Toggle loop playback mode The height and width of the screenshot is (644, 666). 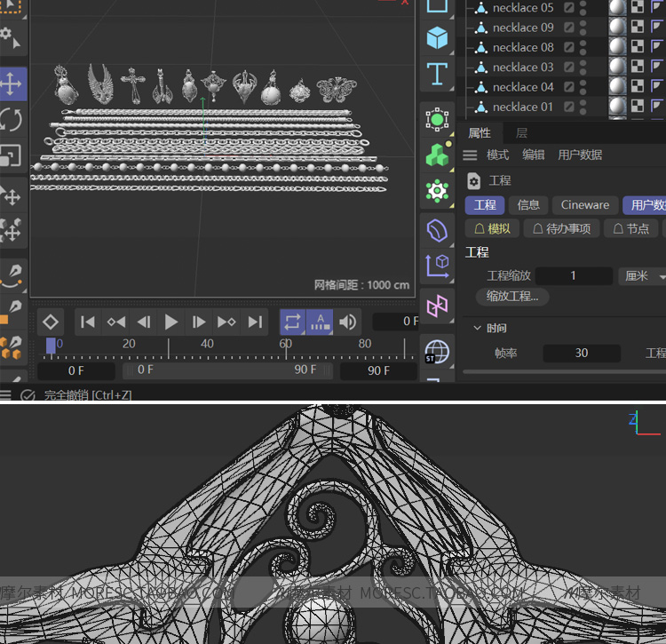tap(292, 322)
